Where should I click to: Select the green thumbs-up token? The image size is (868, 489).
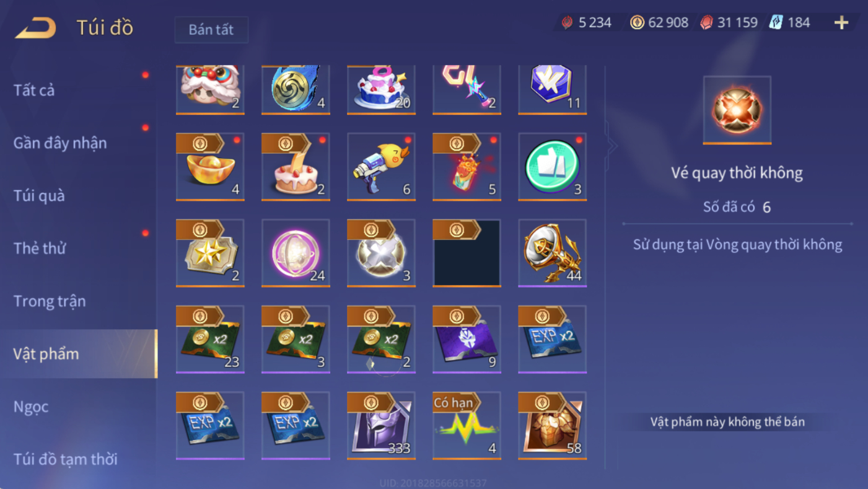click(552, 167)
